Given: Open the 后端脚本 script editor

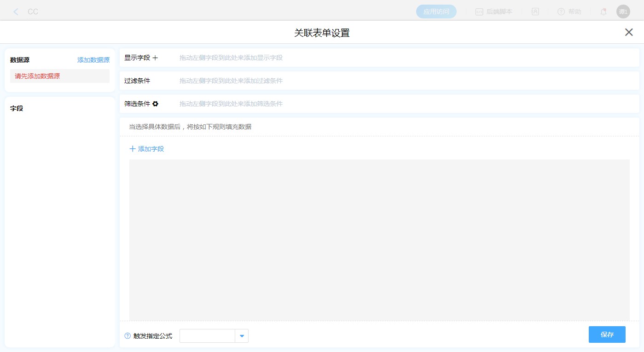Looking at the screenshot, I should pyautogui.click(x=493, y=12).
